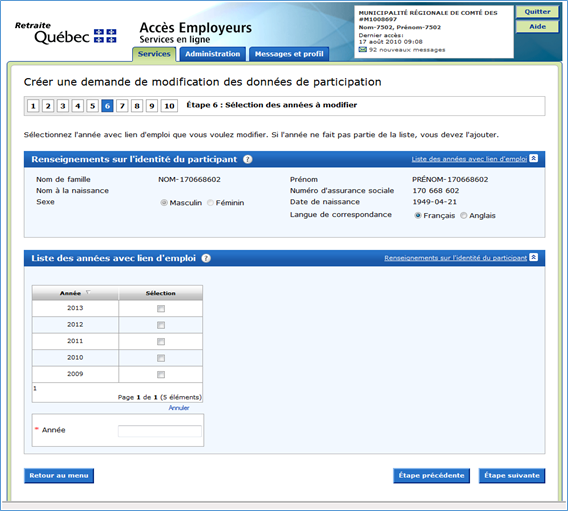Click the PRÉNOM-170668602 value
The height and width of the screenshot is (511, 568).
coord(450,180)
